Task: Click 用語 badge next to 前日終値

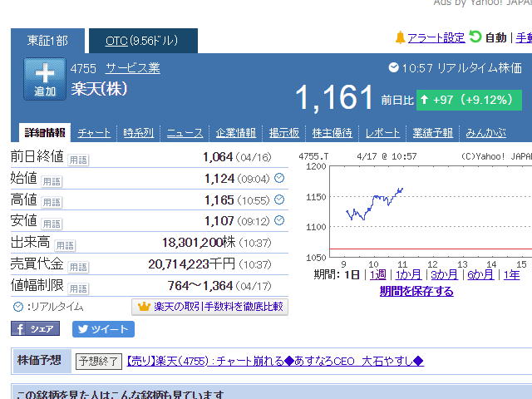Action: pos(78,160)
